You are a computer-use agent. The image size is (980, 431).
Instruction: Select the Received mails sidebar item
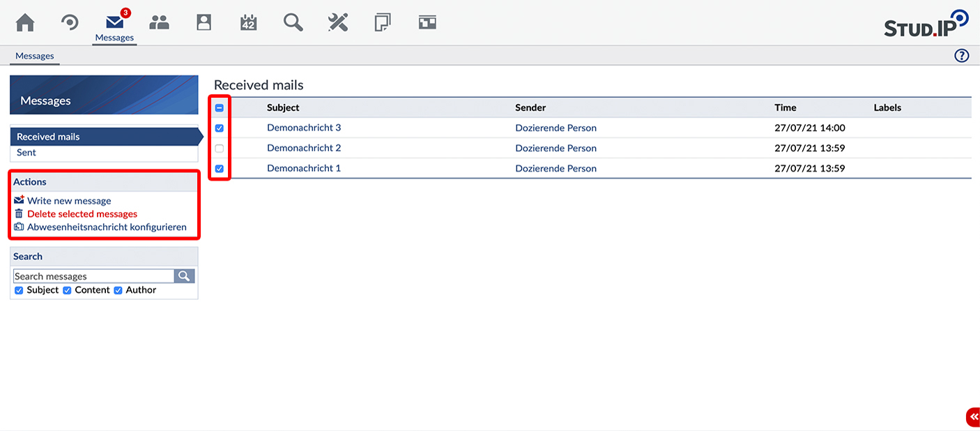(x=48, y=137)
